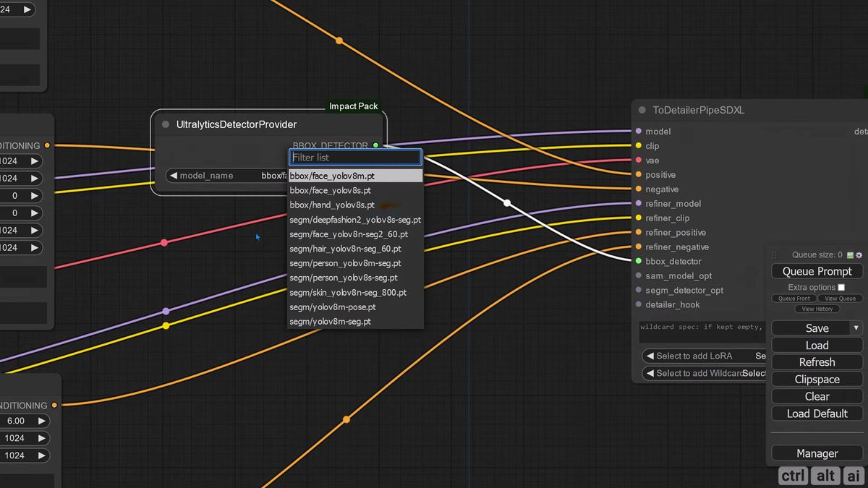The height and width of the screenshot is (488, 868).
Task: Click the Impact Pack badge
Action: (354, 106)
